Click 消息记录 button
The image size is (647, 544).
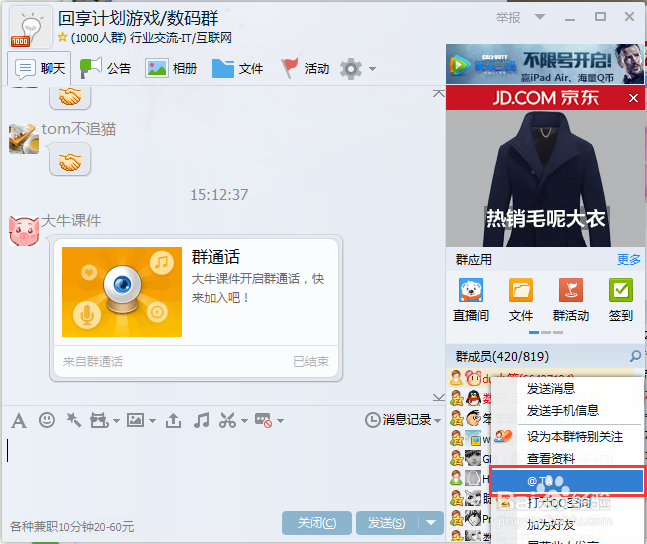(403, 420)
